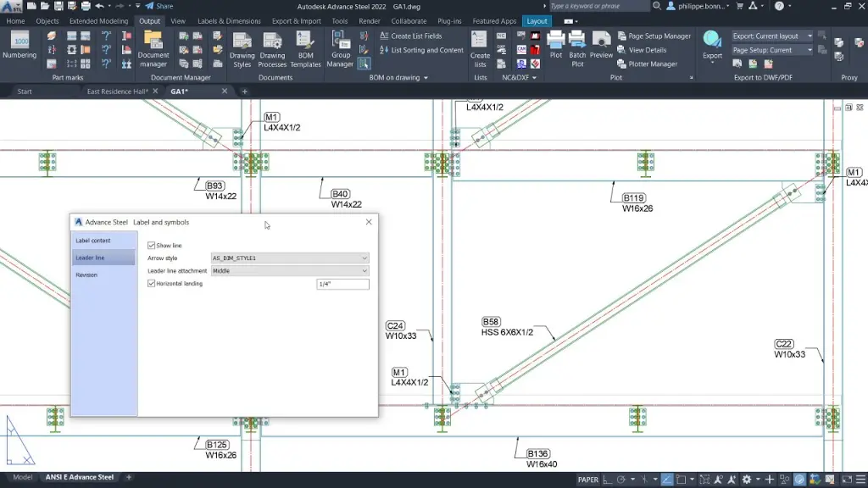Image resolution: width=868 pixels, height=488 pixels.
Task: Click the horizontal landing value field
Action: pos(342,284)
